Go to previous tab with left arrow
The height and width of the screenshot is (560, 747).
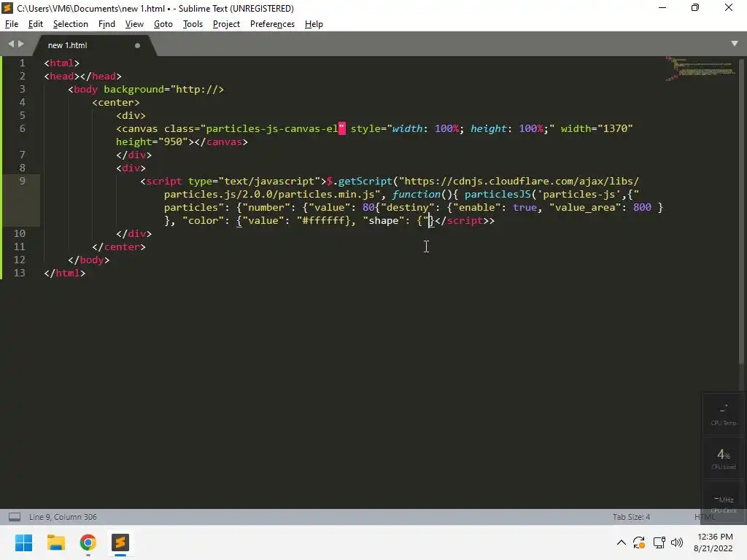pos(11,44)
